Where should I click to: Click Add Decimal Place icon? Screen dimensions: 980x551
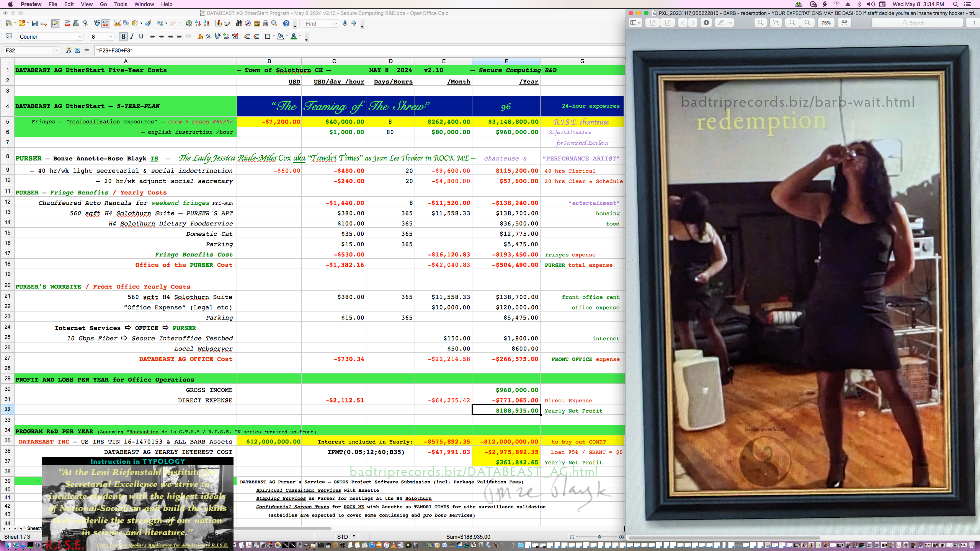click(x=226, y=37)
